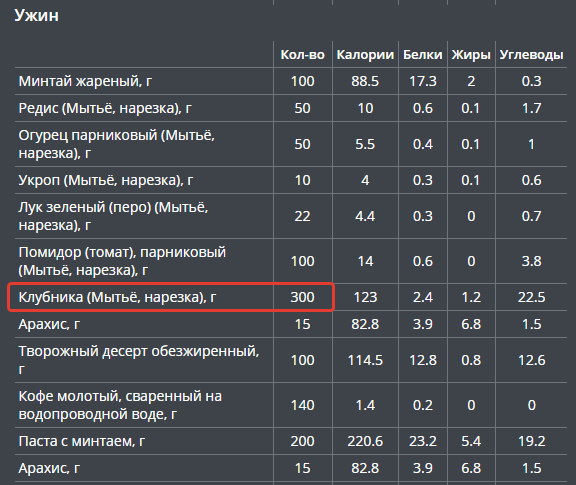The width and height of the screenshot is (576, 485).
Task: Select the Кол-во column header
Action: pos(302,55)
